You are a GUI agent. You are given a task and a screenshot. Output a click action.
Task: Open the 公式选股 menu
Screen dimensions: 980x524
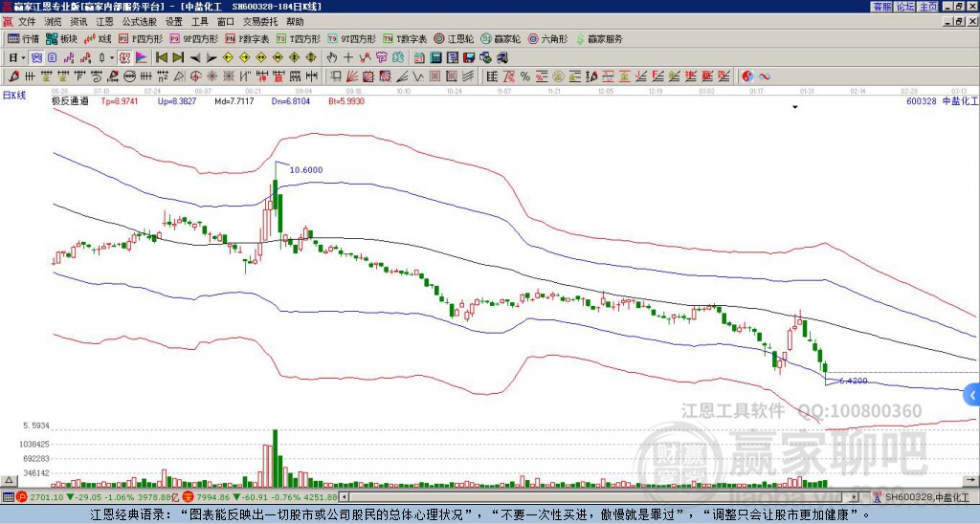coord(140,22)
